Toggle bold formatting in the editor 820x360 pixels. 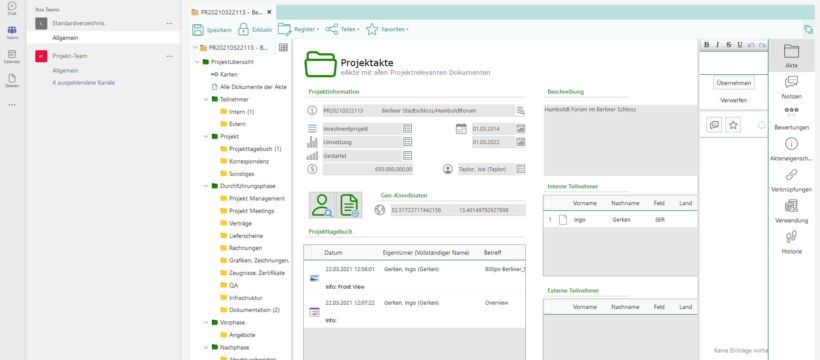(x=707, y=45)
